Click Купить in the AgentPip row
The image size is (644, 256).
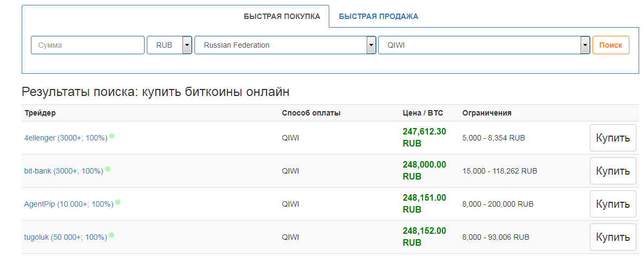tap(613, 204)
